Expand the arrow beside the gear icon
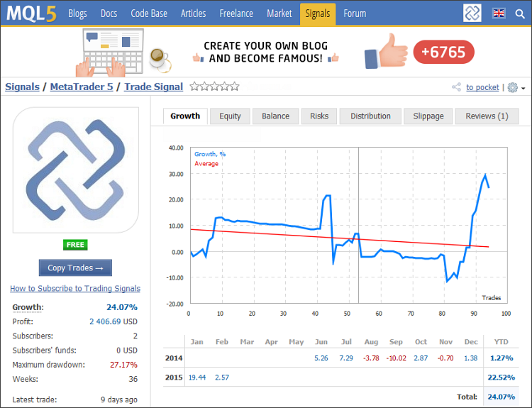Image resolution: width=532 pixels, height=408 pixels. point(523,88)
